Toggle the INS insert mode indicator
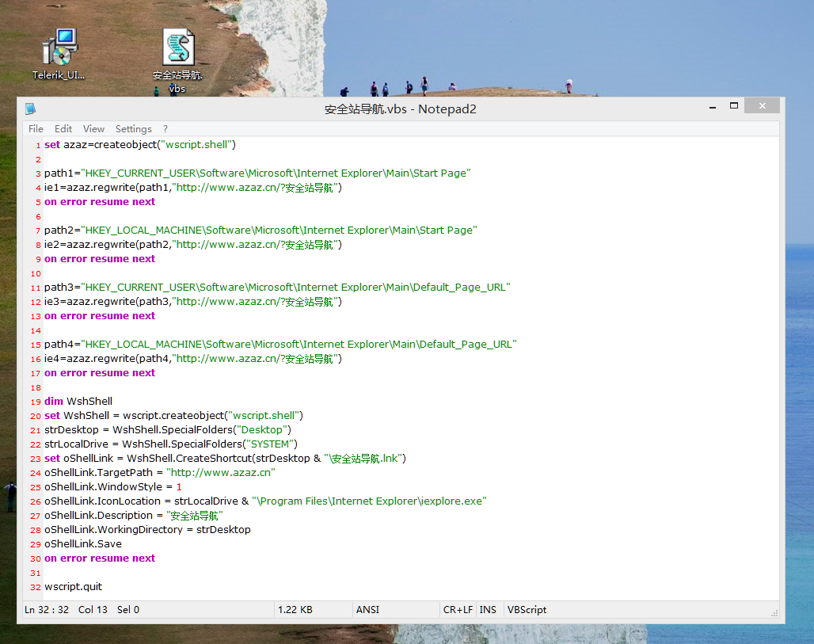The width and height of the screenshot is (814, 644). coord(488,610)
